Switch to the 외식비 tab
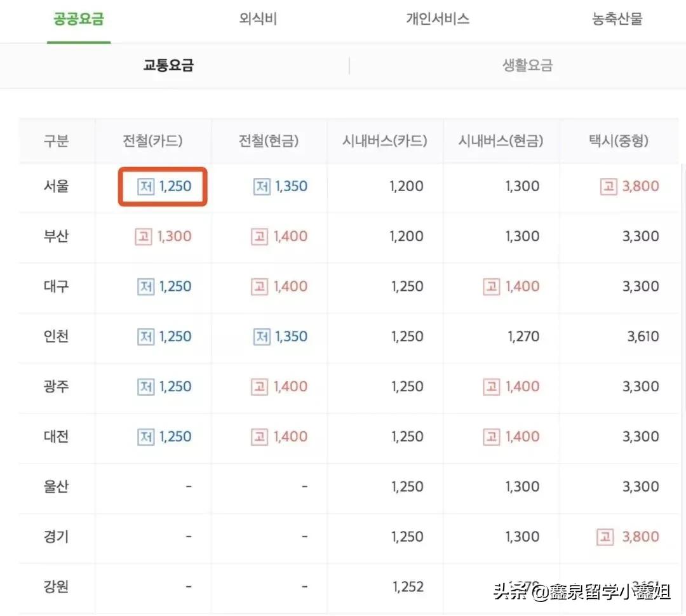The width and height of the screenshot is (686, 616). (x=258, y=19)
